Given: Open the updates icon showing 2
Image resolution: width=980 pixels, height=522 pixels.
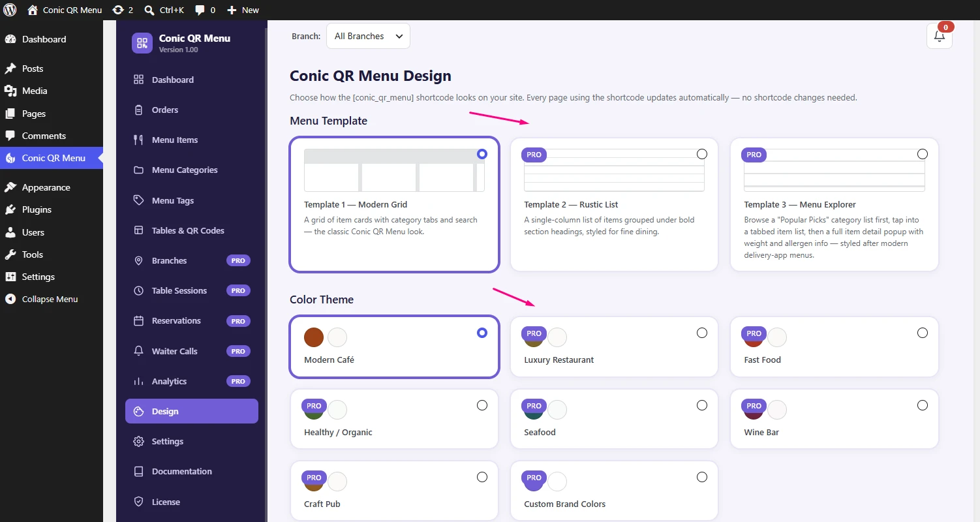Looking at the screenshot, I should pyautogui.click(x=117, y=10).
